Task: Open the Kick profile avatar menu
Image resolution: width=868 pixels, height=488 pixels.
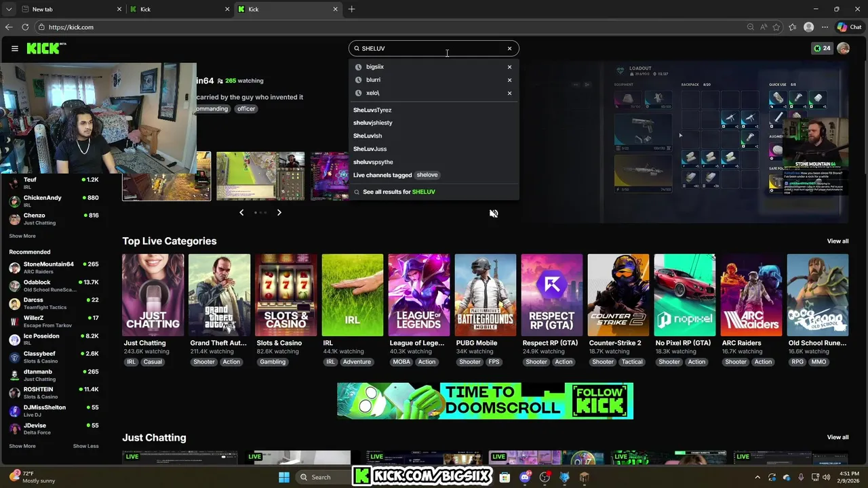Action: pos(843,48)
